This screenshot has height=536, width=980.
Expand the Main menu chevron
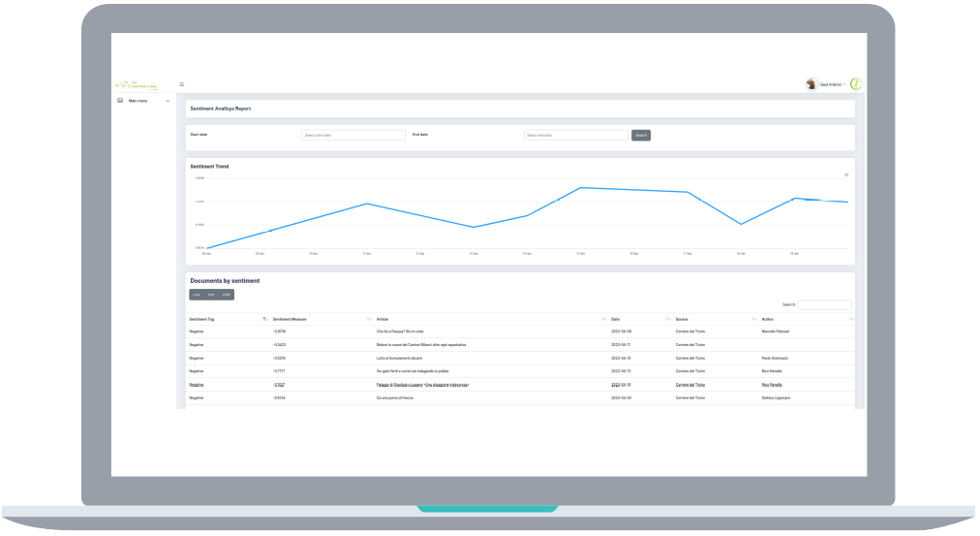pos(168,101)
